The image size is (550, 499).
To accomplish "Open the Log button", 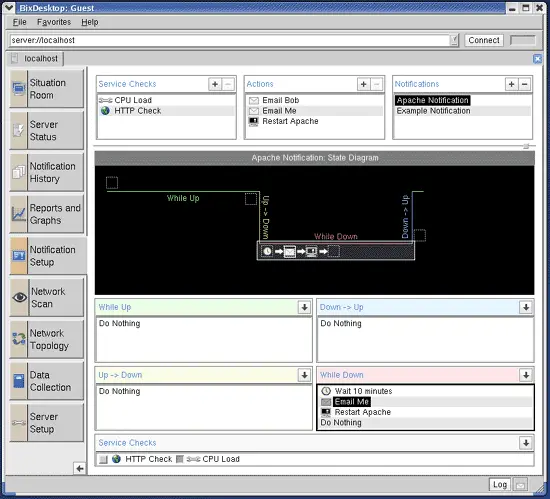I will point(499,485).
